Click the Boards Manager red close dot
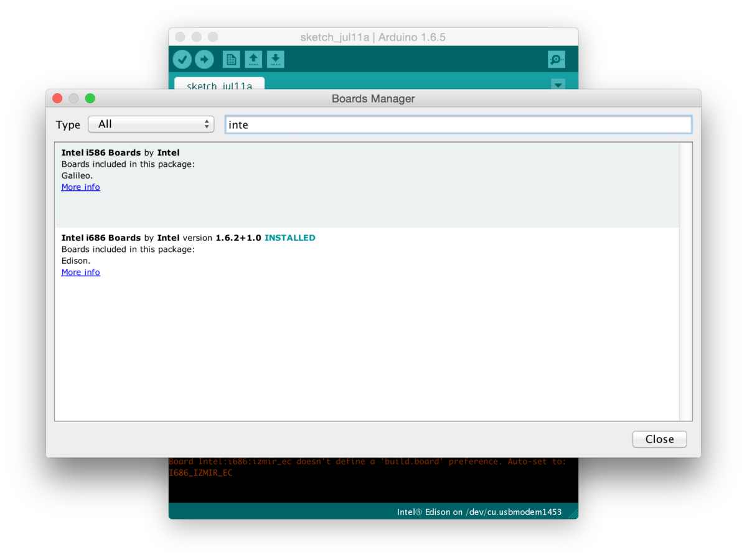 coord(57,98)
